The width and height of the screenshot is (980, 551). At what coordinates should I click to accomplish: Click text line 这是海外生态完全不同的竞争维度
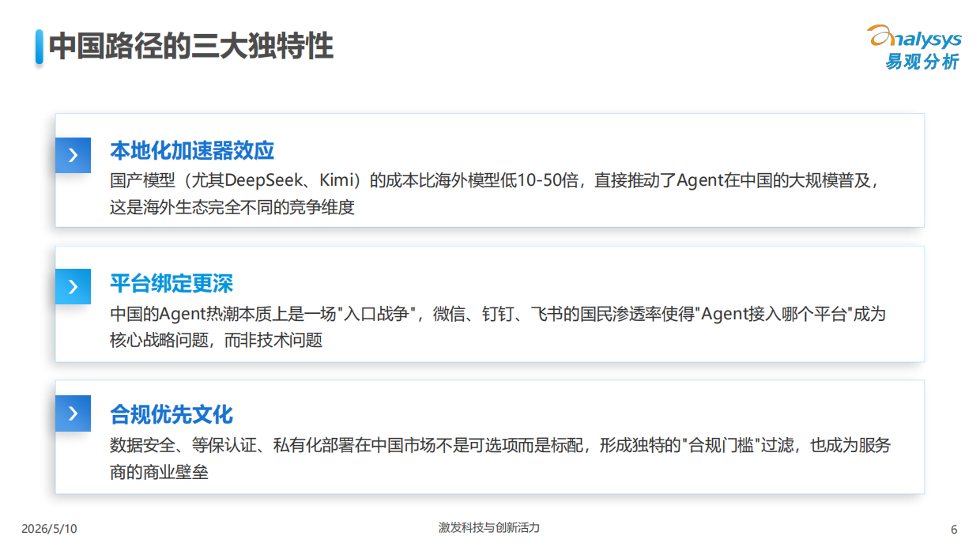pyautogui.click(x=232, y=208)
